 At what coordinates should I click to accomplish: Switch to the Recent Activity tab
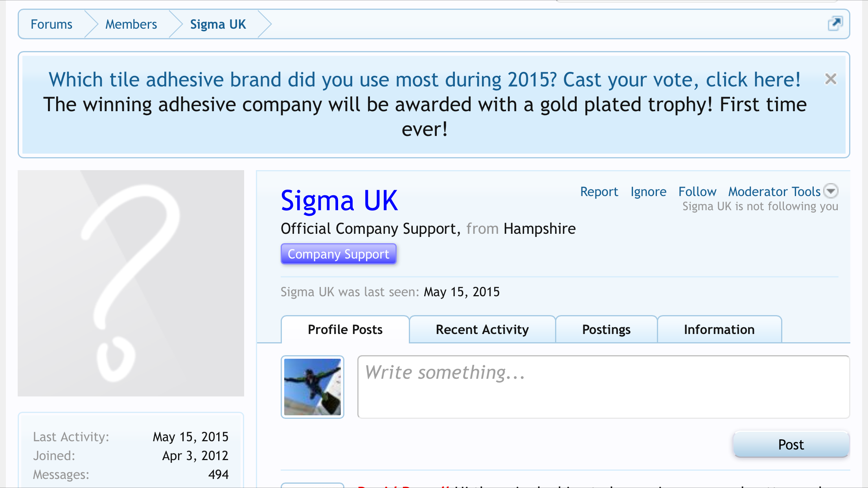(x=482, y=329)
